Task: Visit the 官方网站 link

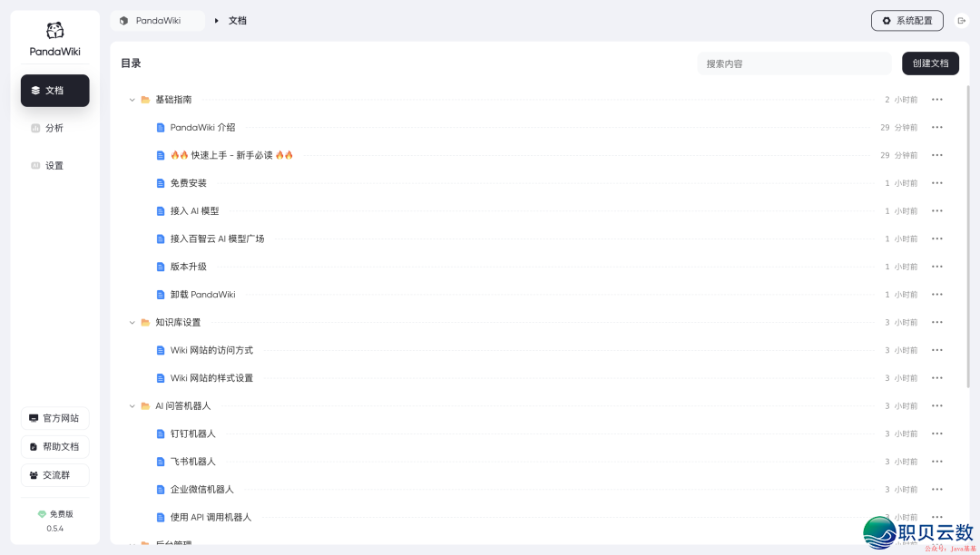Action: pos(55,418)
